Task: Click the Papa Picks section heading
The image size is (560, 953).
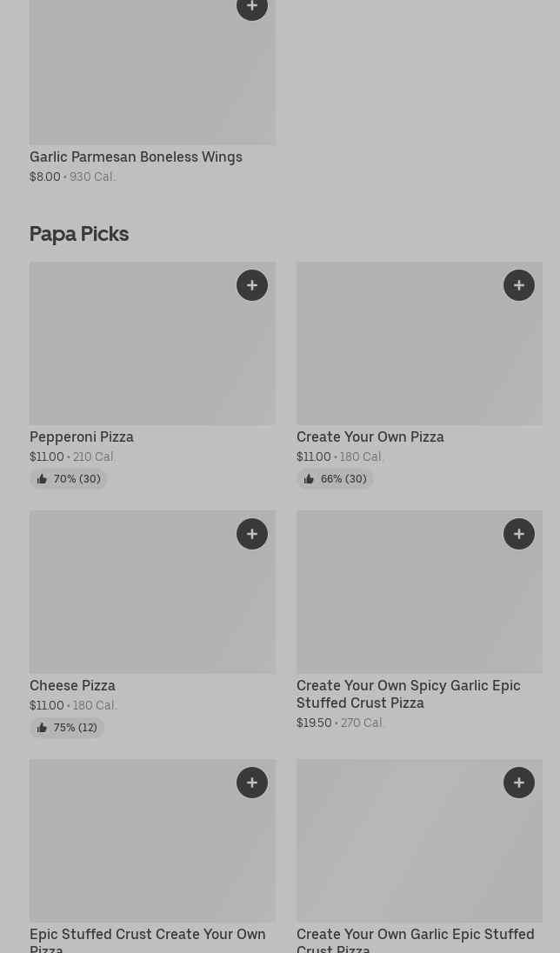Action: point(79,234)
